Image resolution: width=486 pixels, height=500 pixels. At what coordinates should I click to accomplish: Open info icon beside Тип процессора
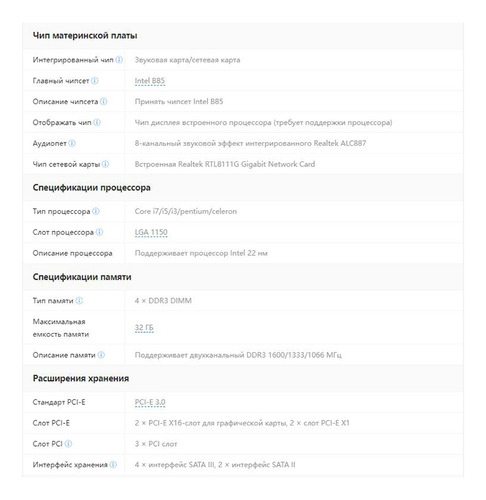96,211
